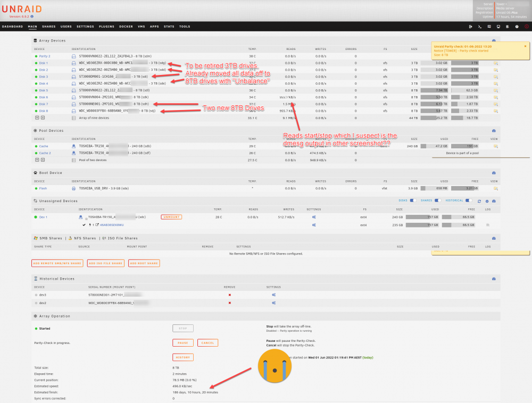Open the APPS tab
Viewport: 532px width, 403px height.
pos(154,27)
